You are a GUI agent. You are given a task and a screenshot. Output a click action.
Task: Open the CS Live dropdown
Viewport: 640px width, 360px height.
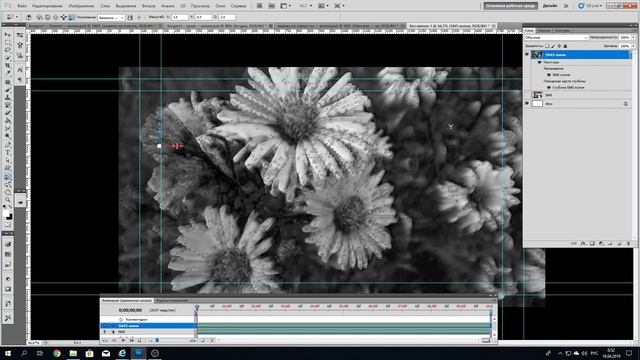[x=590, y=6]
